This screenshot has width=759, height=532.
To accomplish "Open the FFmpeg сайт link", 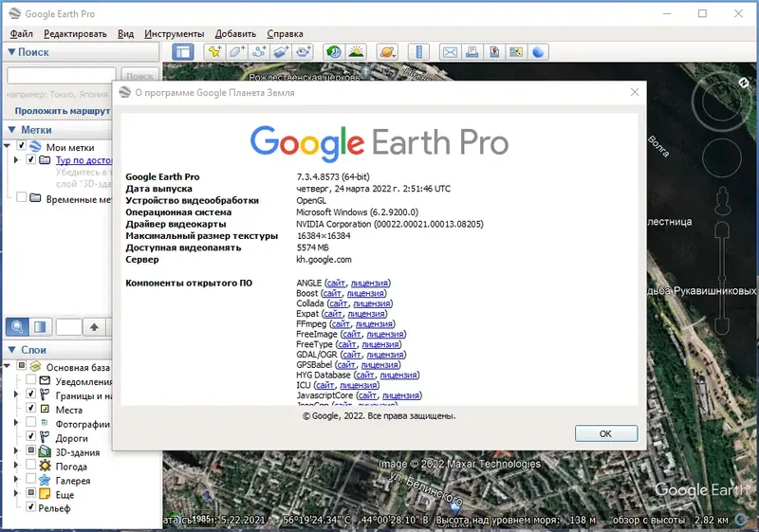I will [x=341, y=323].
